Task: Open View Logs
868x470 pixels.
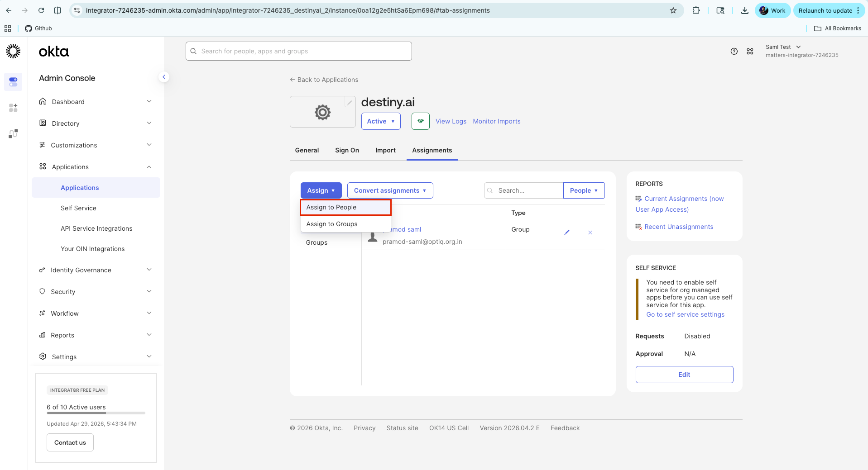Action: [x=451, y=121]
